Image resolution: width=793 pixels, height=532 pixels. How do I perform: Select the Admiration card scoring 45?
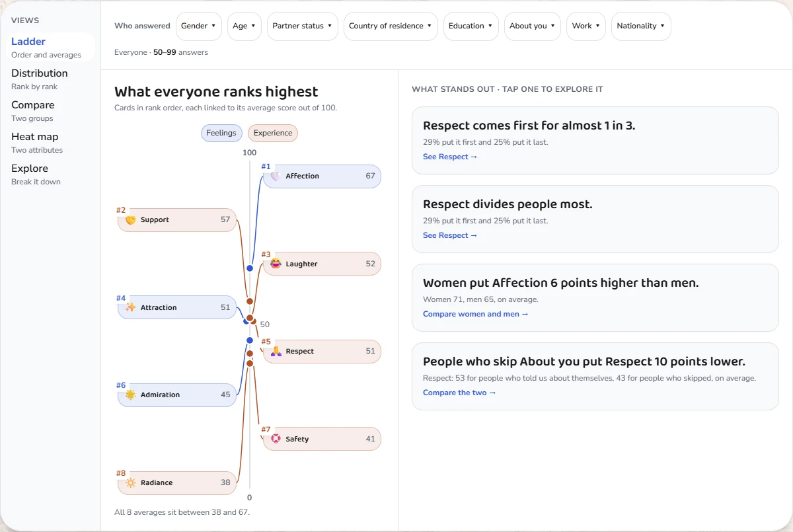coord(177,395)
